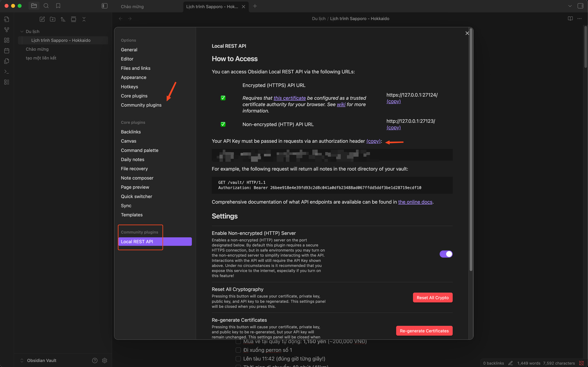
Task: Click the Reset All Crypto button
Action: point(432,298)
